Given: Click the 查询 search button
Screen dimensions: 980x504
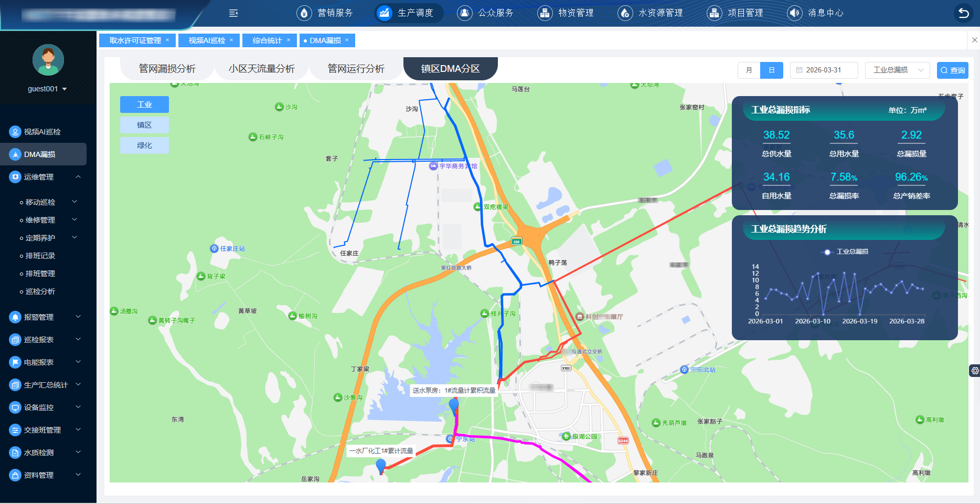Looking at the screenshot, I should click(952, 70).
